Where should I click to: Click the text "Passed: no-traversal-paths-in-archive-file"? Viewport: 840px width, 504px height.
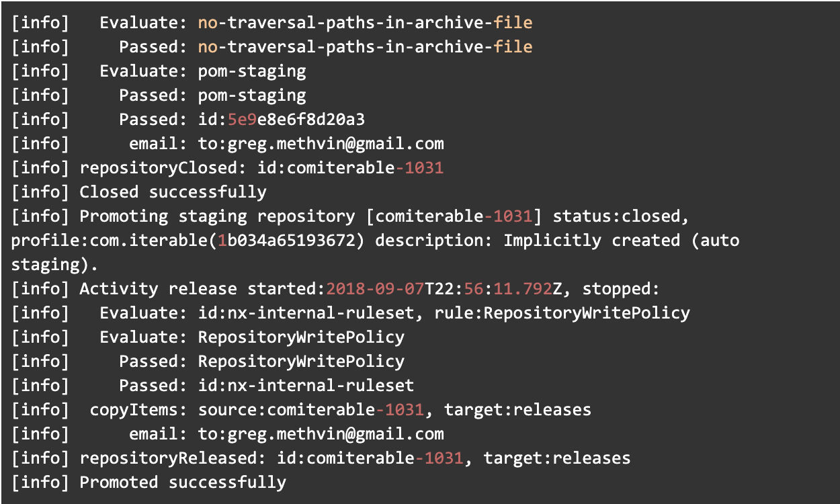click(x=326, y=47)
